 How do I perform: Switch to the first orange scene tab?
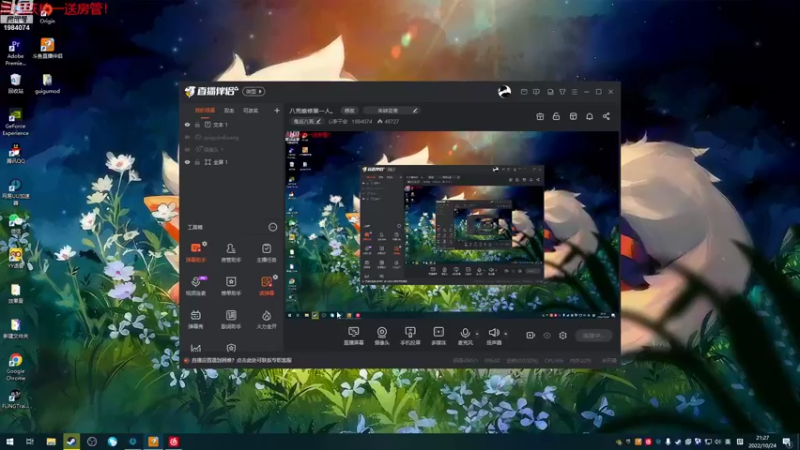click(x=205, y=110)
